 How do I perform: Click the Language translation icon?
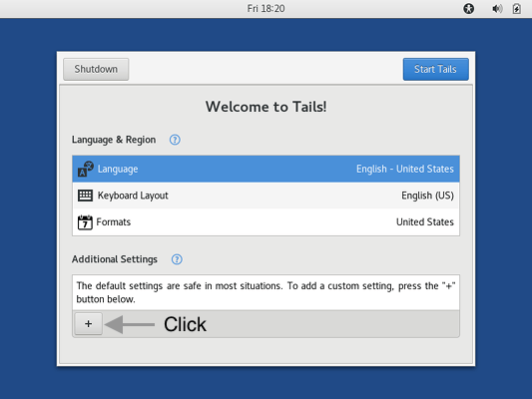tap(85, 169)
